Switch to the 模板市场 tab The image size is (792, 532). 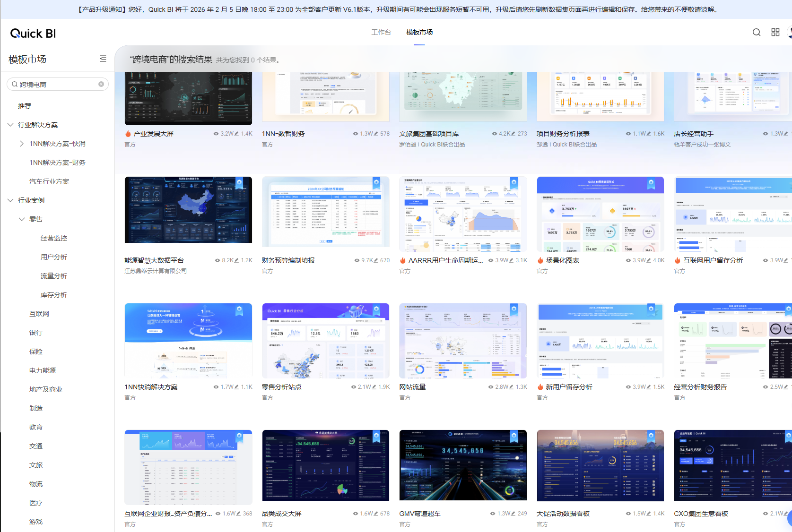click(419, 32)
